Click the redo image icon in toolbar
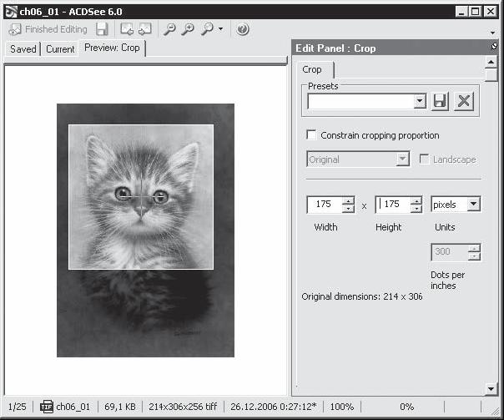This screenshot has width=504, height=420. [144, 29]
